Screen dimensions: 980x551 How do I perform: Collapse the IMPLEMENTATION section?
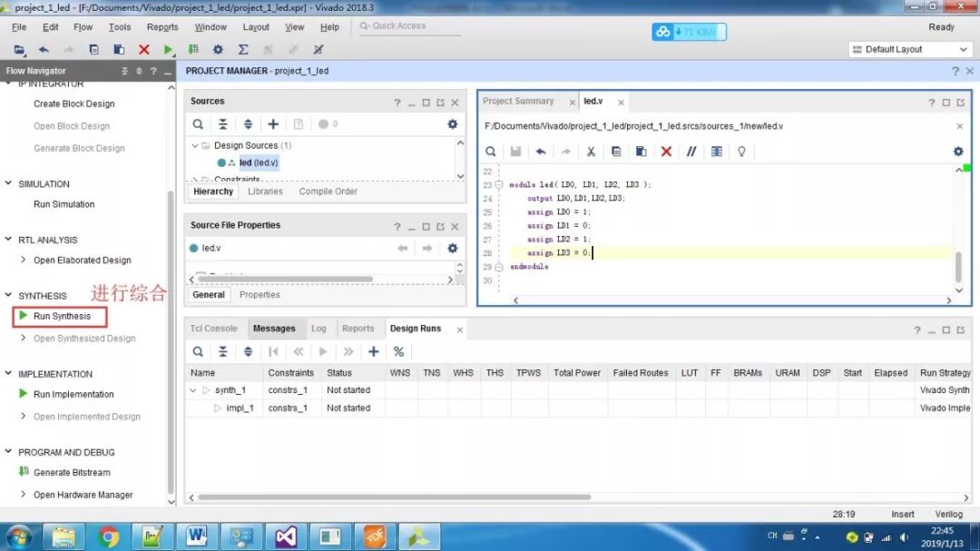pyautogui.click(x=8, y=373)
